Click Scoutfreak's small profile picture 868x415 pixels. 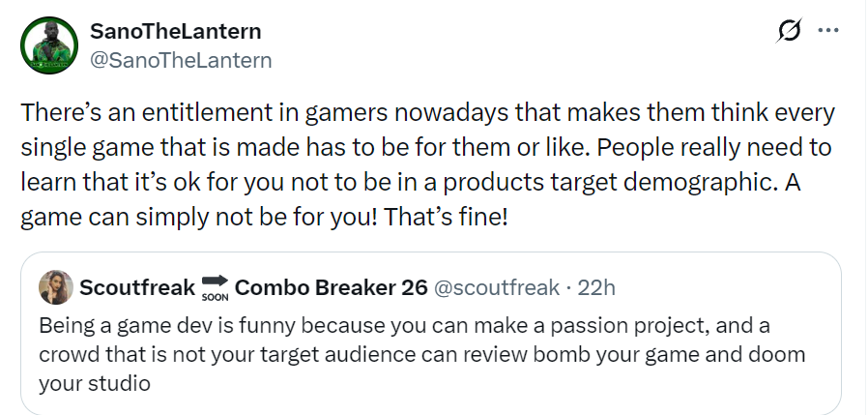pos(56,287)
